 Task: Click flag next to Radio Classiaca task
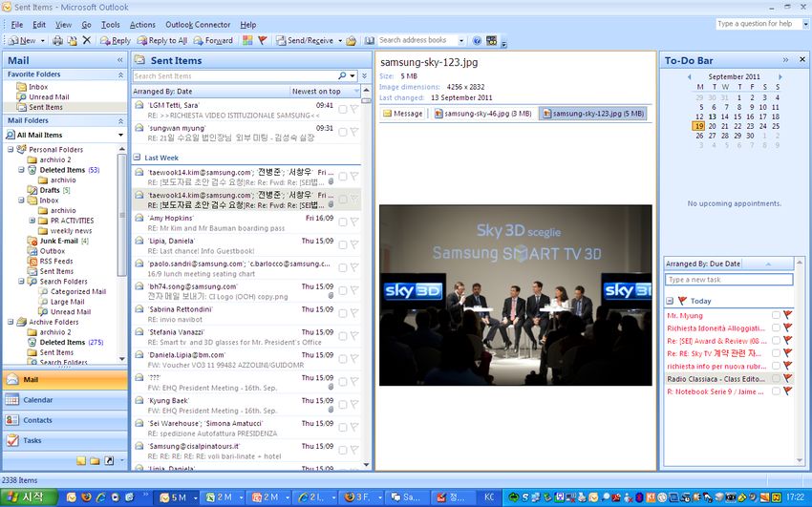[x=788, y=379]
